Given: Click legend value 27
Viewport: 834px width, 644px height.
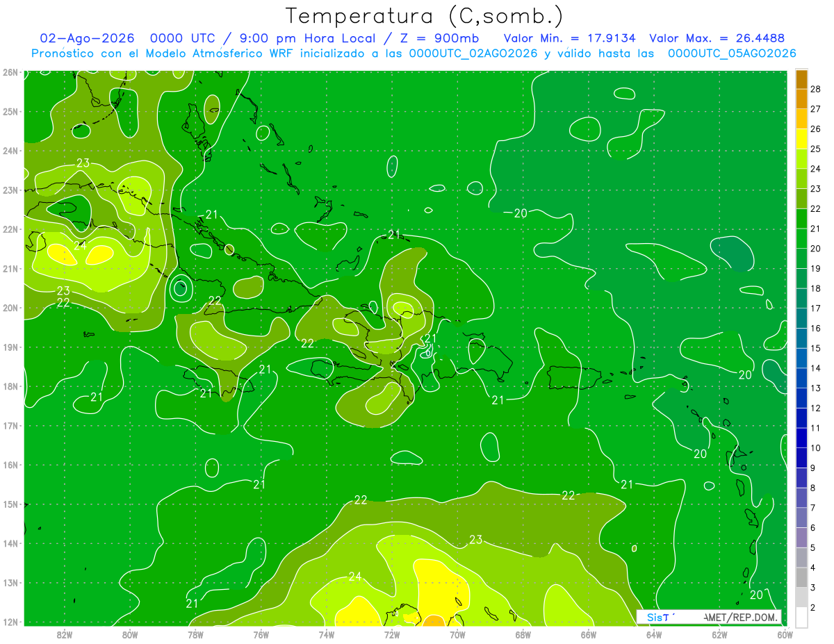Looking at the screenshot, I should pyautogui.click(x=815, y=109).
